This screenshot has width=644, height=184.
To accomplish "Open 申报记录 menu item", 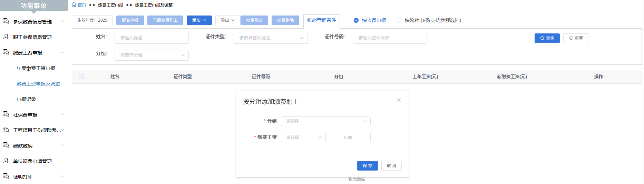I will click(26, 99).
